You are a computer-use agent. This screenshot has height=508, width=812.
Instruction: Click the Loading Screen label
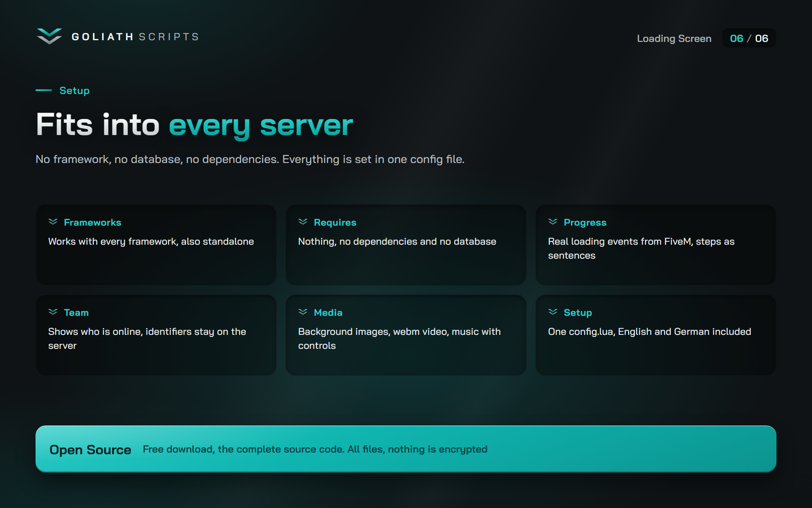(x=674, y=39)
